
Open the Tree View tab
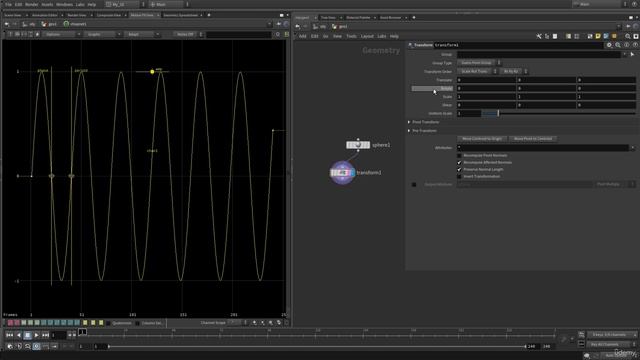tap(328, 18)
